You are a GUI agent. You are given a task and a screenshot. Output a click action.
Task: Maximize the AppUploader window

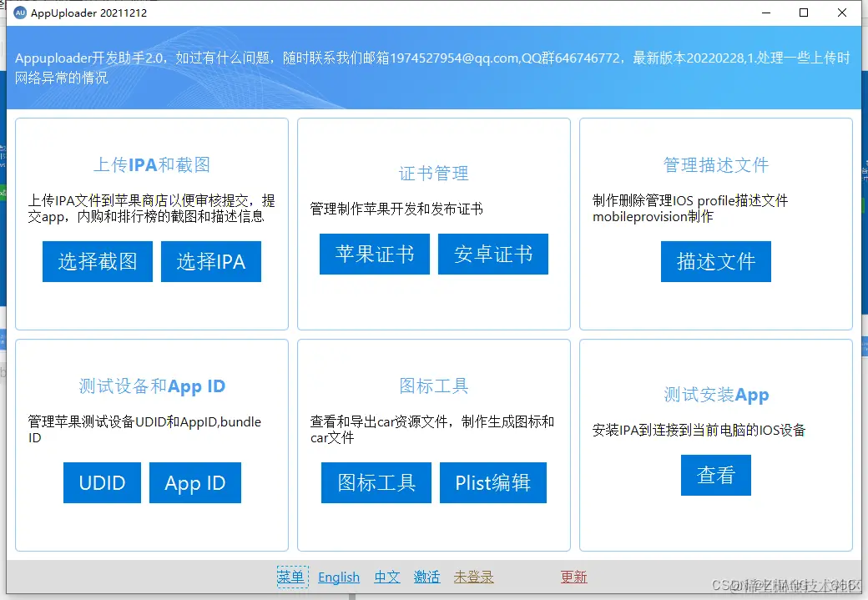804,13
